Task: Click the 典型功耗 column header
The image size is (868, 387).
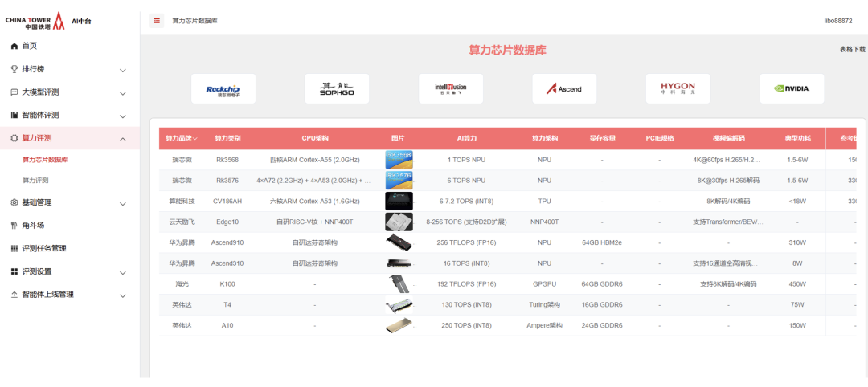Action: (x=797, y=139)
